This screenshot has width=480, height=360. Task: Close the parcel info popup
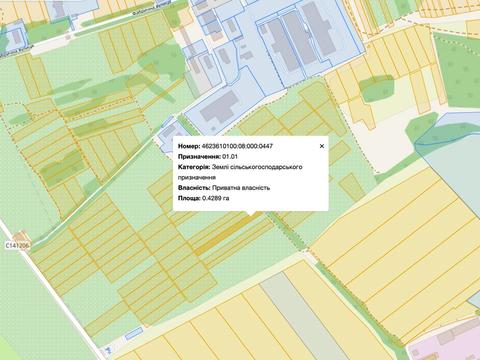pyautogui.click(x=322, y=146)
